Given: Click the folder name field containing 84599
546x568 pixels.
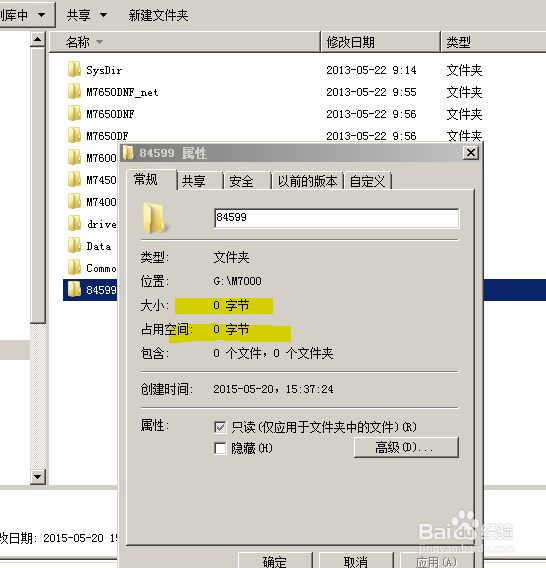Looking at the screenshot, I should 337,218.
